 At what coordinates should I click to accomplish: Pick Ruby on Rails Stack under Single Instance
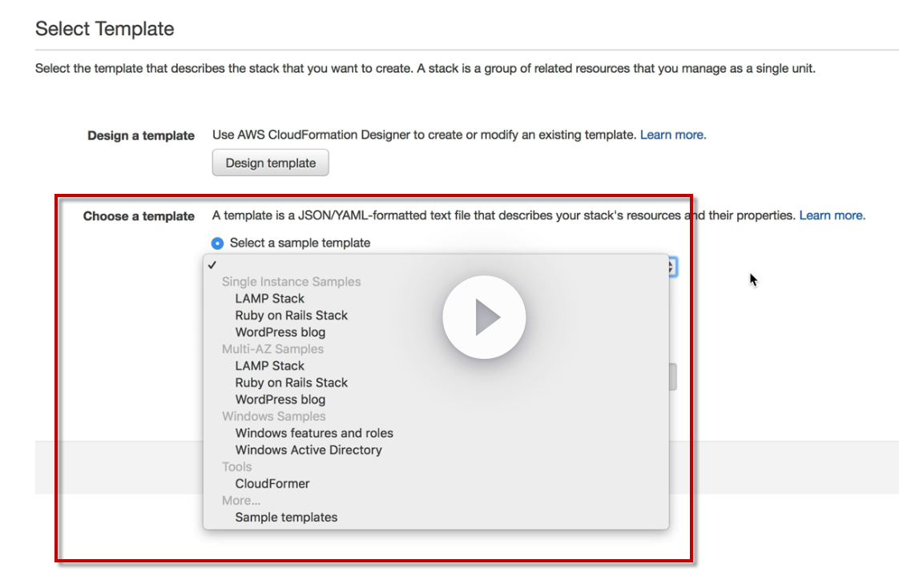pyautogui.click(x=291, y=315)
